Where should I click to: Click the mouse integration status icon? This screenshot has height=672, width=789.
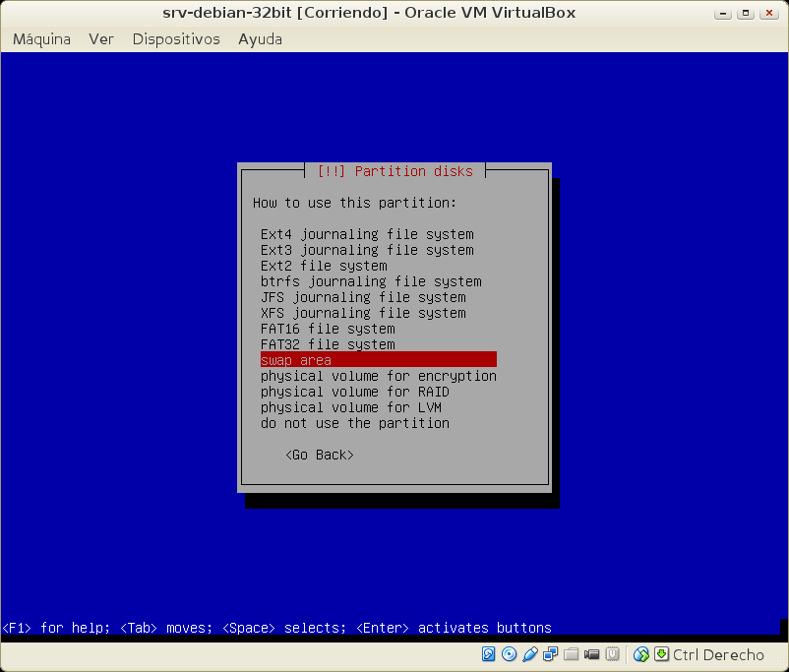point(641,654)
